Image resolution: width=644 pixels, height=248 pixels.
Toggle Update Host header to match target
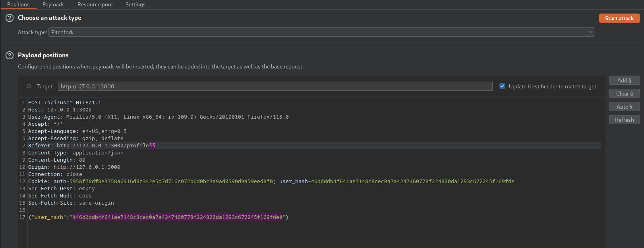[x=502, y=86]
